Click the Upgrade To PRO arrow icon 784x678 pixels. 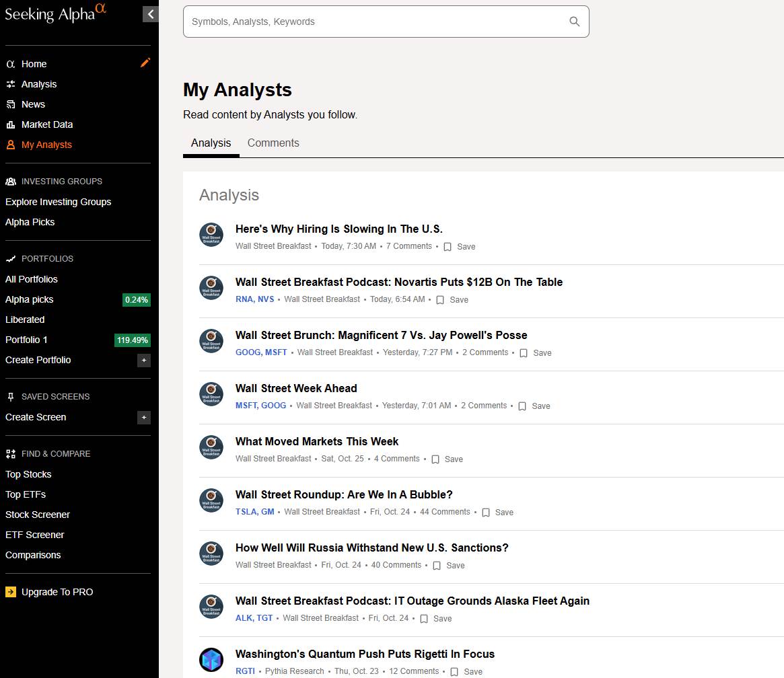(11, 592)
